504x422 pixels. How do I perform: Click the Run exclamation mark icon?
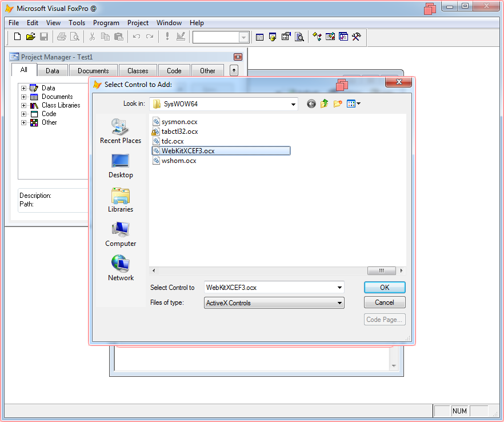pos(167,37)
